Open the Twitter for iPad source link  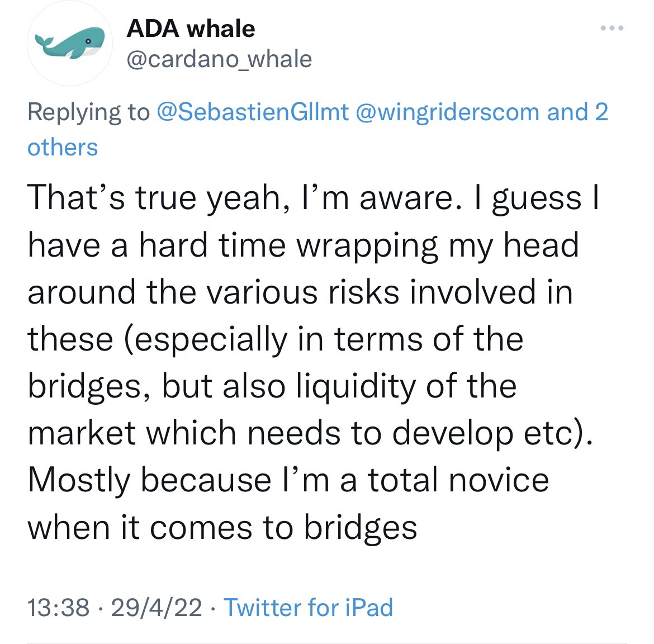click(x=308, y=607)
